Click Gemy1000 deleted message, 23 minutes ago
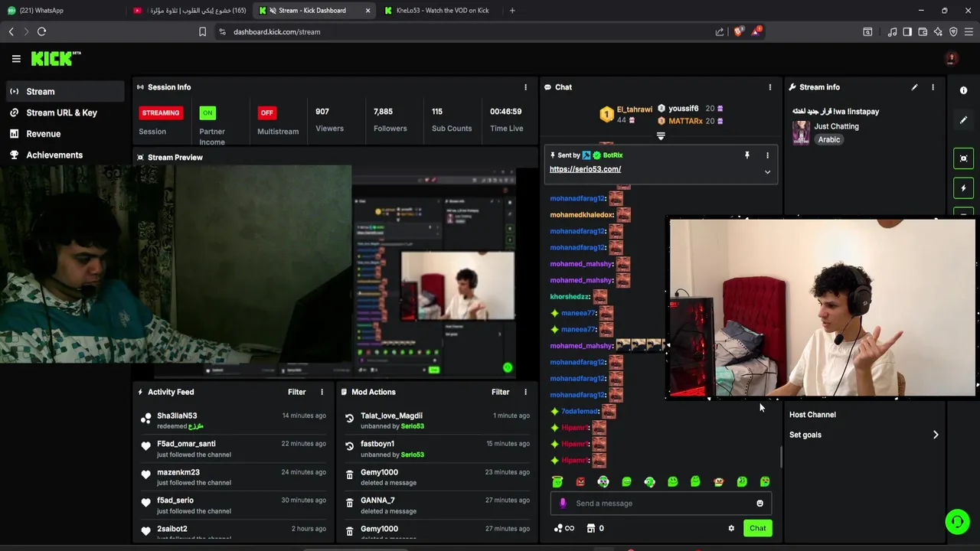The image size is (980, 551). [x=436, y=477]
